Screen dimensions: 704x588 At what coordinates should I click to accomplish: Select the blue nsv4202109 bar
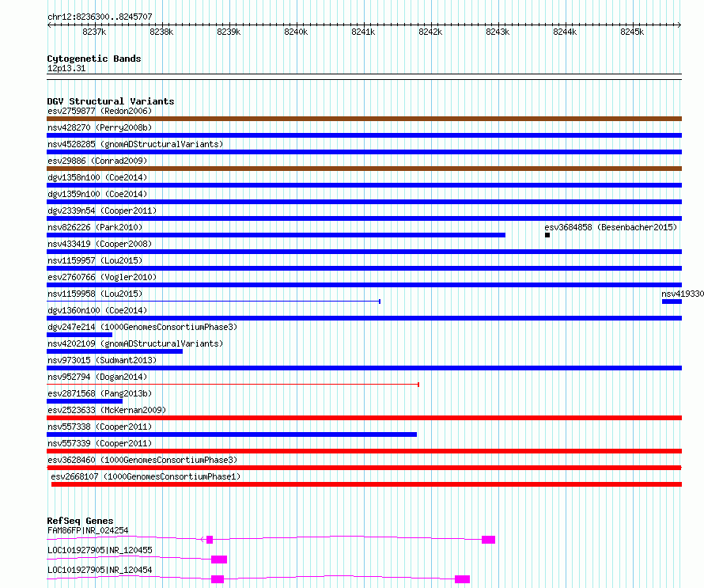pyautogui.click(x=115, y=351)
